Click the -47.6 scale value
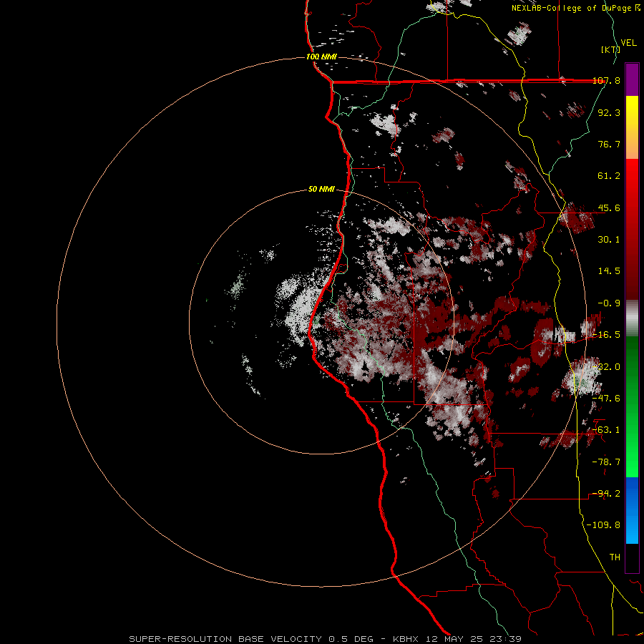This screenshot has height=644, width=644. [x=606, y=399]
